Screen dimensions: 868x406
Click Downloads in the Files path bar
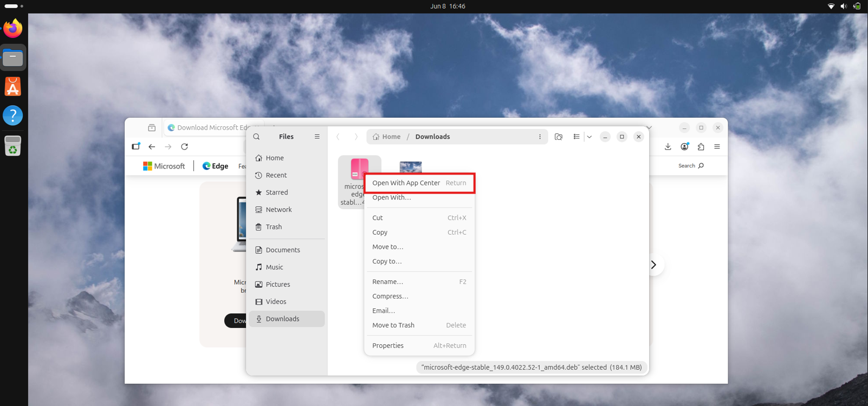point(432,137)
